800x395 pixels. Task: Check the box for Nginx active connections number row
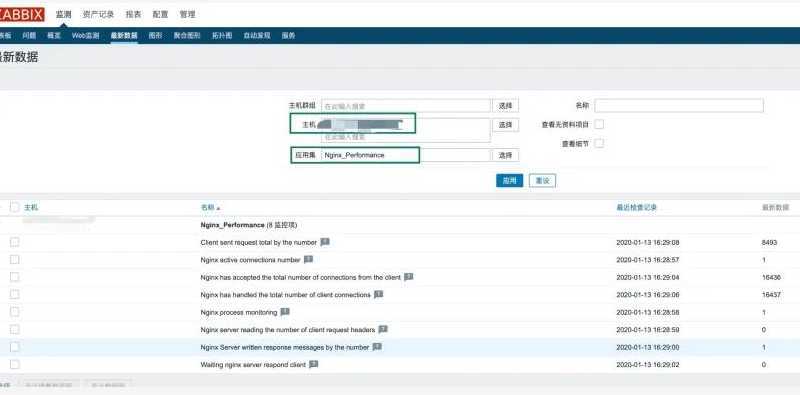tap(15, 259)
